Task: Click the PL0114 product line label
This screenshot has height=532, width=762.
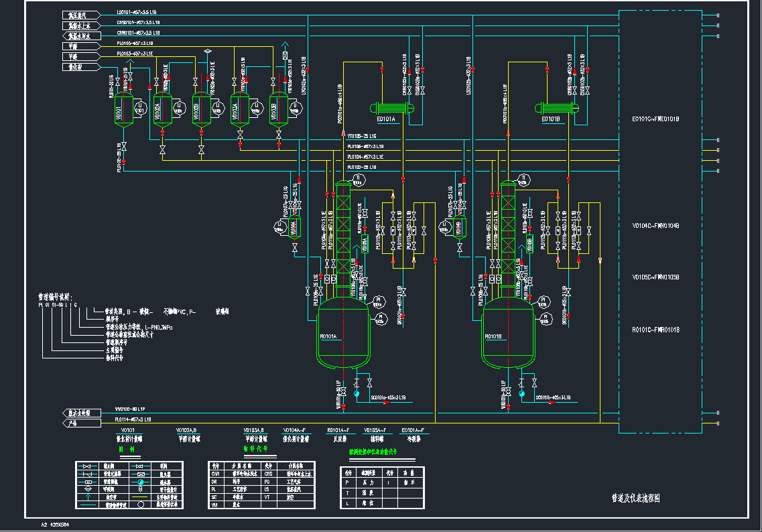Action: tap(133, 419)
